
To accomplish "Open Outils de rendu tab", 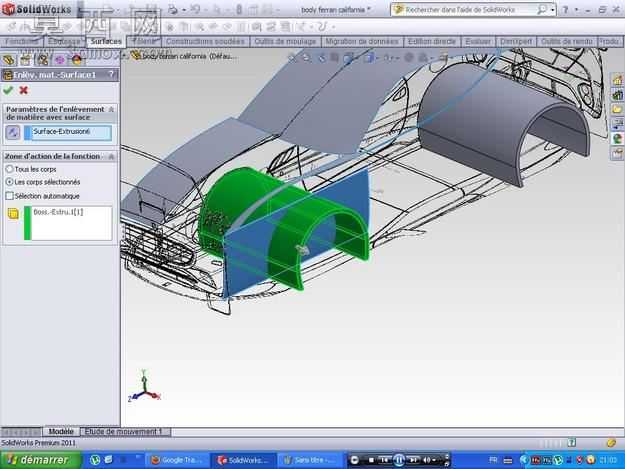I will [x=566, y=41].
